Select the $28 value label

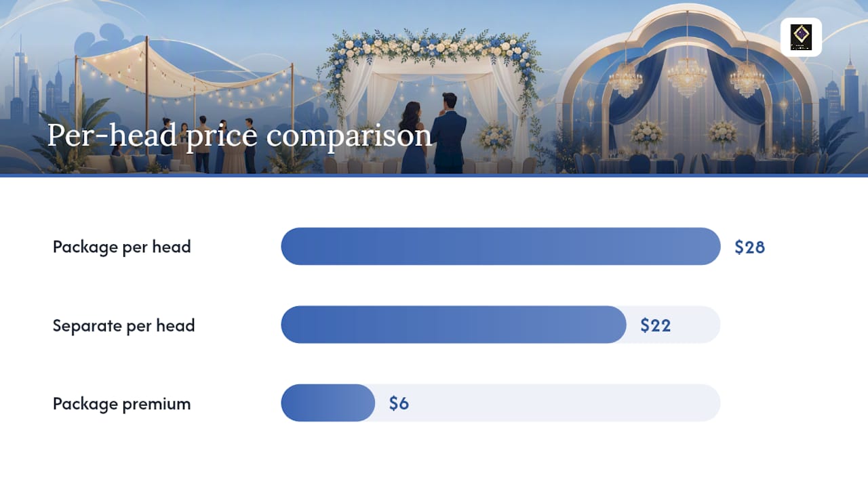pyautogui.click(x=750, y=247)
